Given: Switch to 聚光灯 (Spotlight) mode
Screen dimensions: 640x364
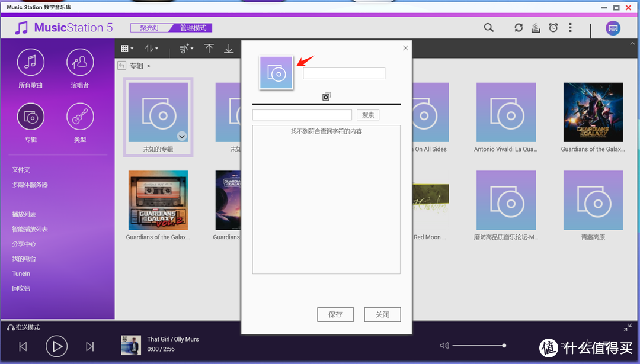Looking at the screenshot, I should coord(150,28).
